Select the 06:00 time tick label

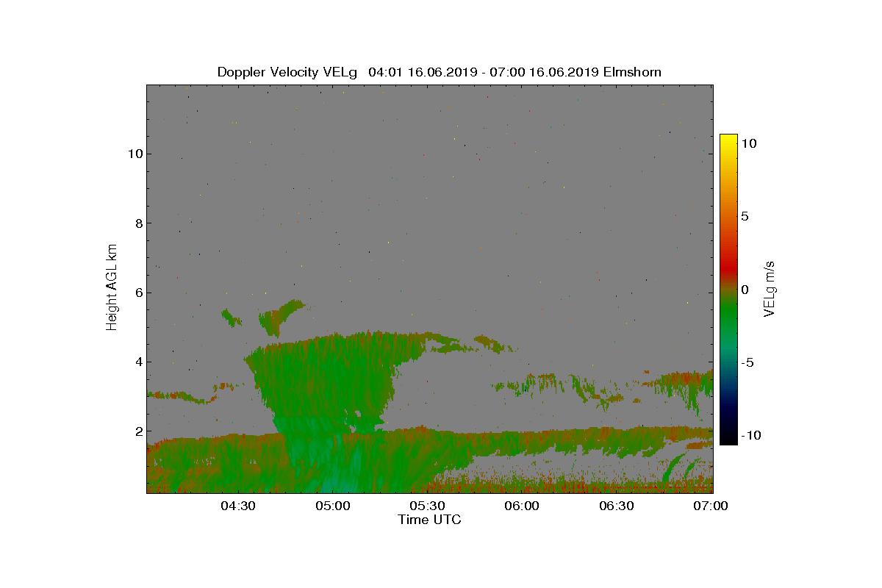point(523,506)
